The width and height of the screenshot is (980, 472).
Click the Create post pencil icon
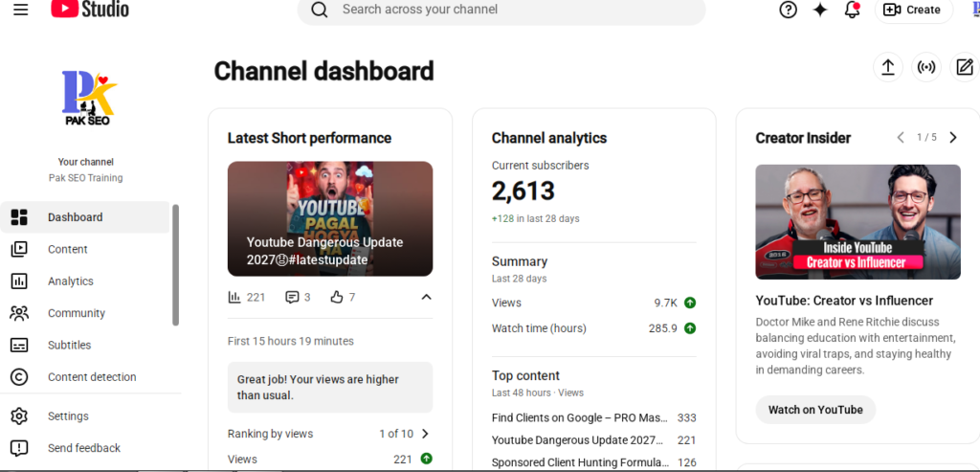(965, 67)
